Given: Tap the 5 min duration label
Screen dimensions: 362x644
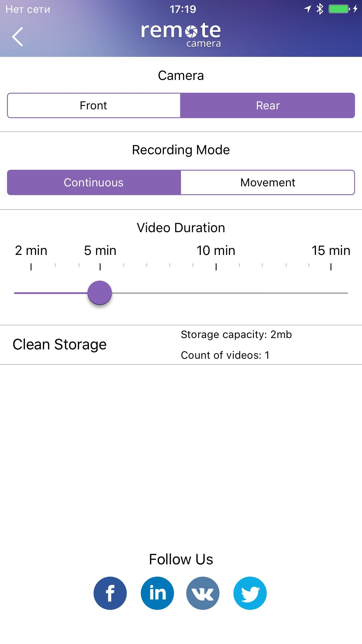Looking at the screenshot, I should [x=100, y=251].
